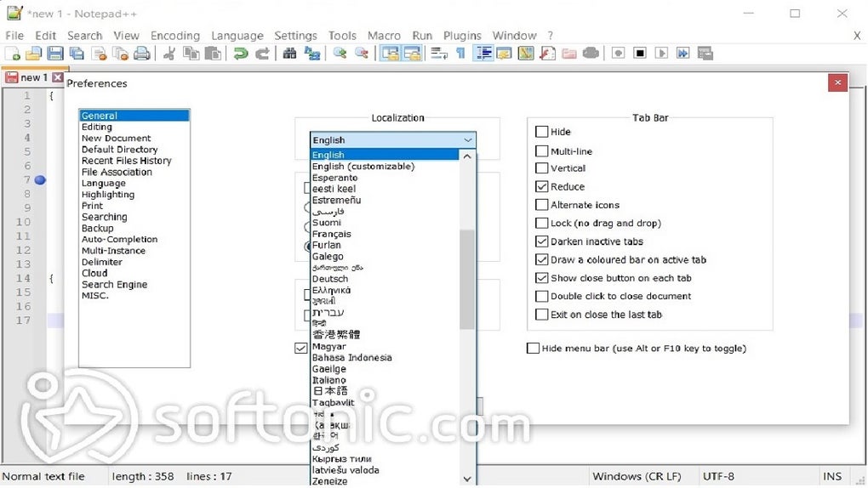Open Find with the binoculars icon

point(289,53)
